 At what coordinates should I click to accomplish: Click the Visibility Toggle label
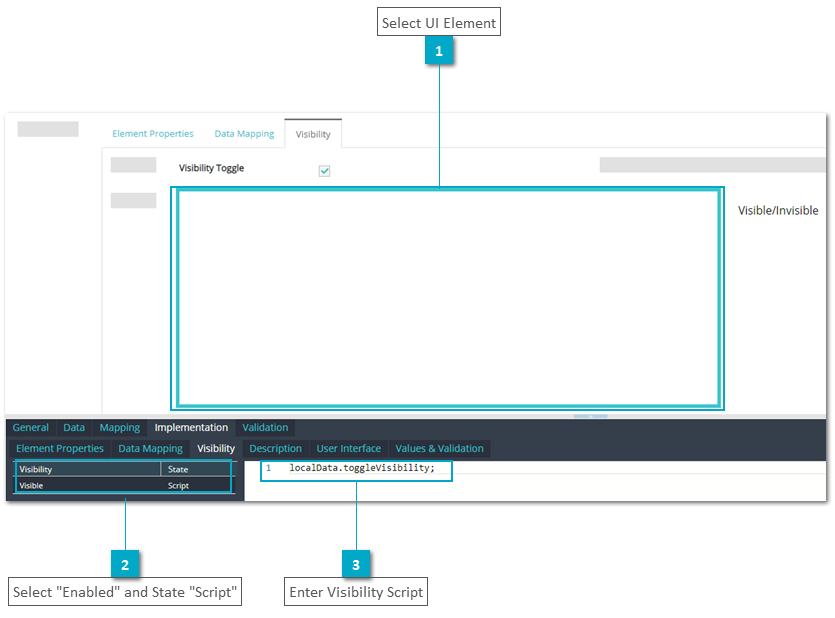211,168
